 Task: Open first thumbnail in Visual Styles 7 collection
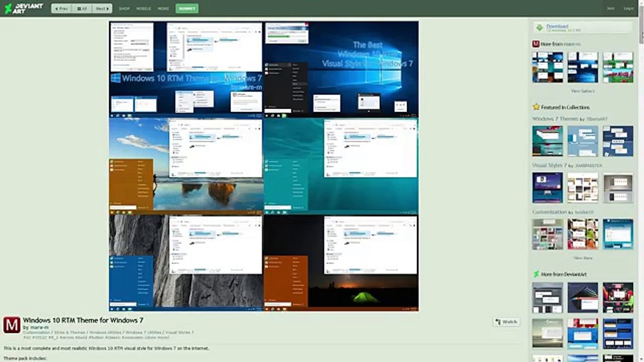(547, 188)
